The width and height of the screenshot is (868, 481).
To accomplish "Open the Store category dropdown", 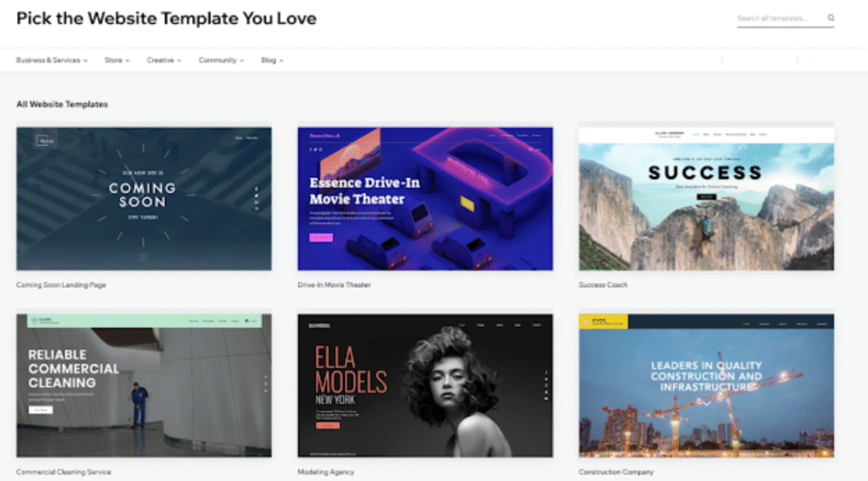I will (x=117, y=60).
